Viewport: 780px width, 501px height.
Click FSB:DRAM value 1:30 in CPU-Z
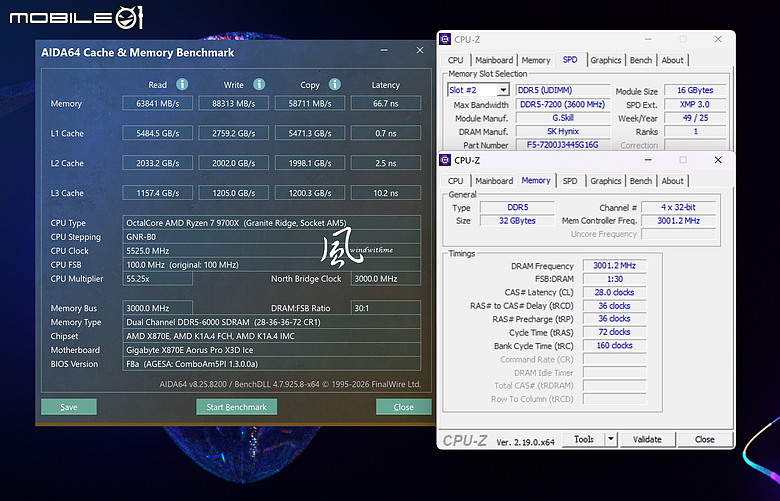615,279
